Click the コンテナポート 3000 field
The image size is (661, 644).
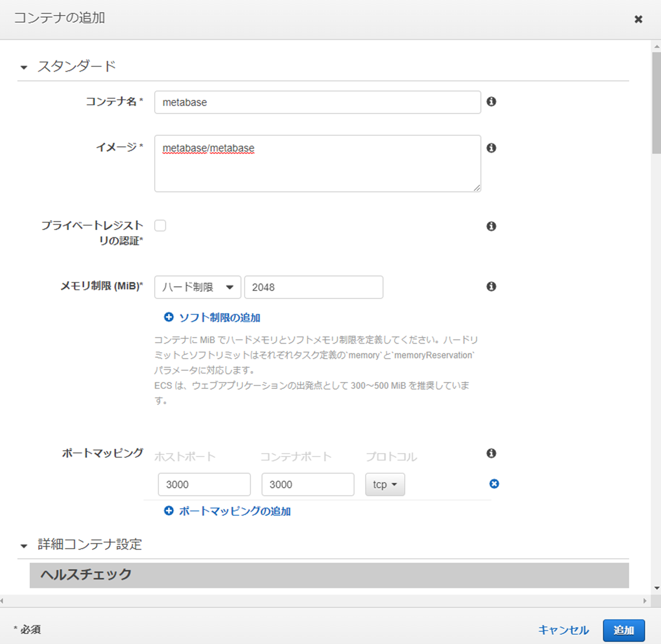(x=308, y=484)
